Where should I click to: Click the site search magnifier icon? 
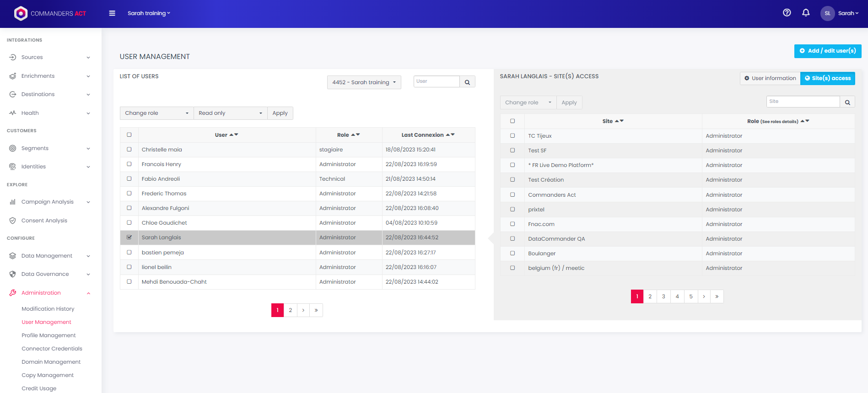[847, 102]
